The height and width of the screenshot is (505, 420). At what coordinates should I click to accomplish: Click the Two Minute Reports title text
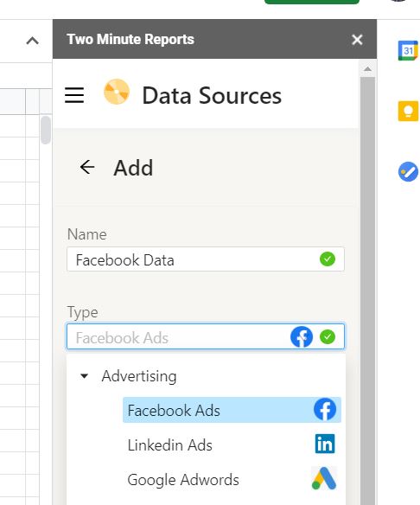130,39
